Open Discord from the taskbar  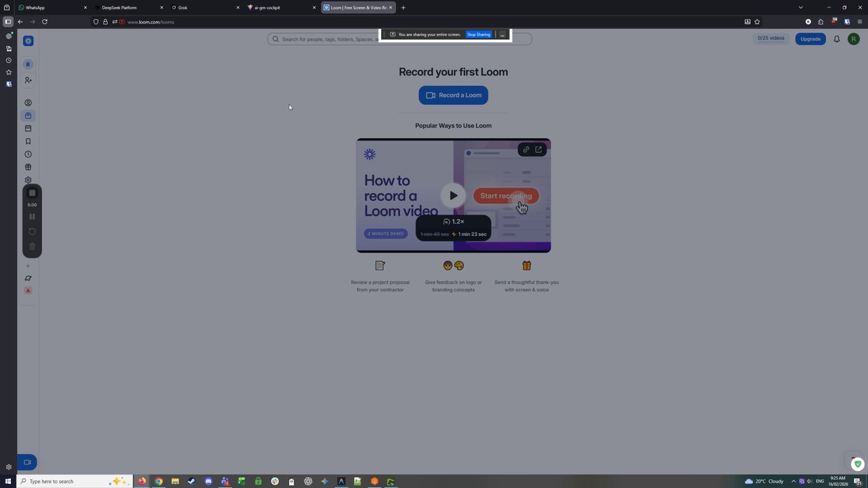coord(208,481)
